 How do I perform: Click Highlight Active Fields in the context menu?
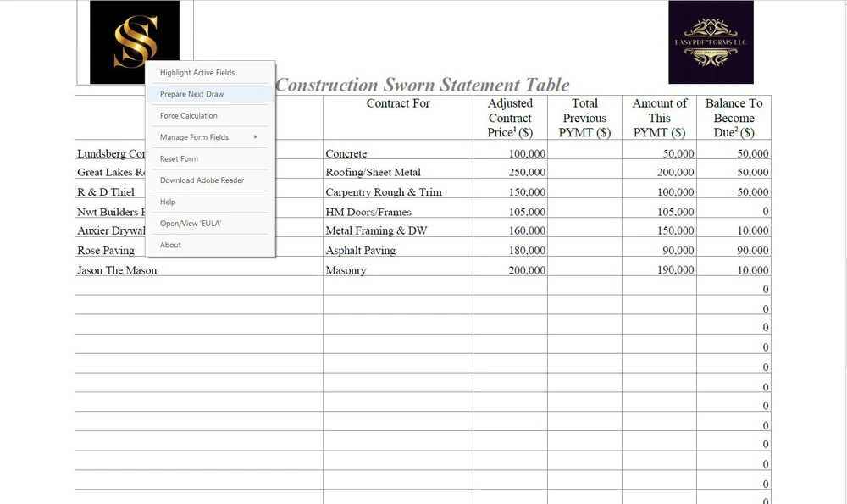pyautogui.click(x=195, y=72)
